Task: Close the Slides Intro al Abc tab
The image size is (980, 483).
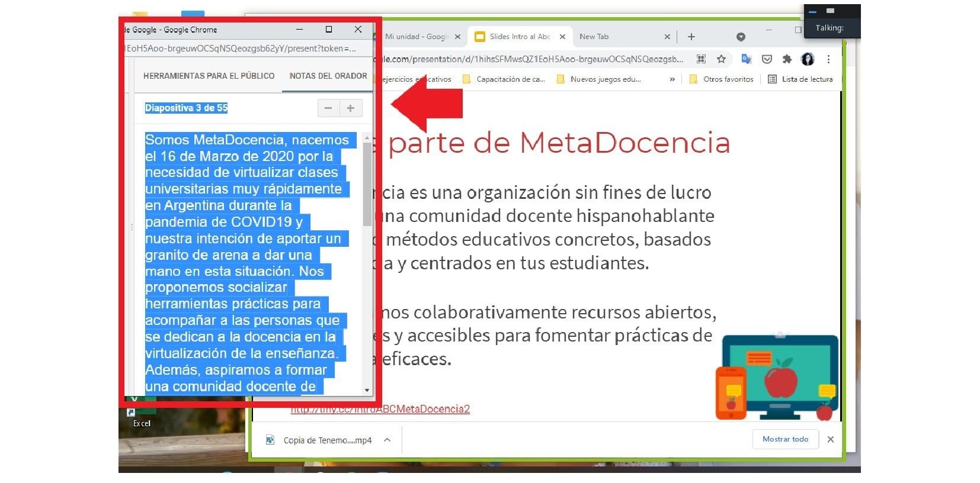Action: [562, 37]
